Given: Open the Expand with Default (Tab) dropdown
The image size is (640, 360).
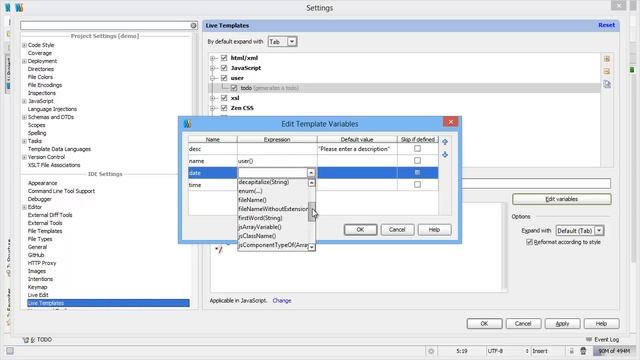Looking at the screenshot, I should [599, 231].
